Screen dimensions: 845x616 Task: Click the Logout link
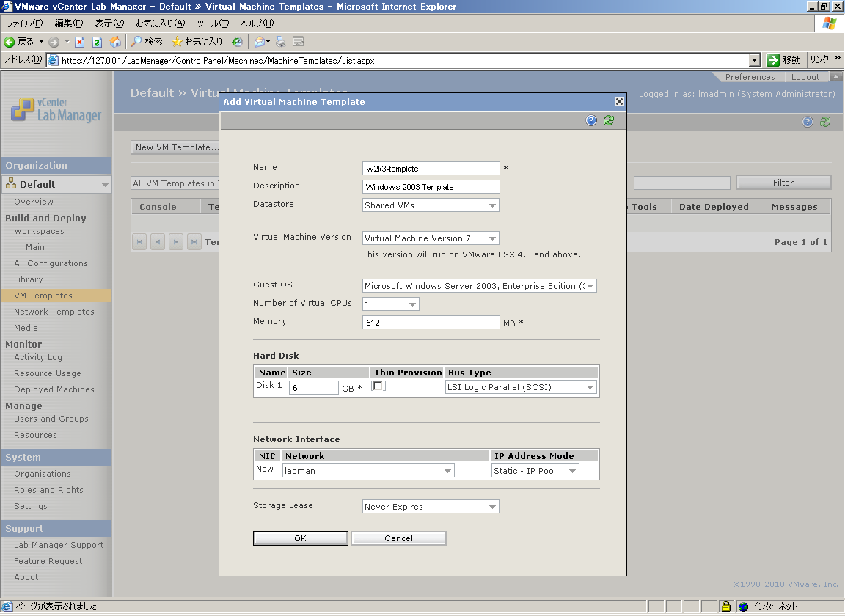point(805,77)
